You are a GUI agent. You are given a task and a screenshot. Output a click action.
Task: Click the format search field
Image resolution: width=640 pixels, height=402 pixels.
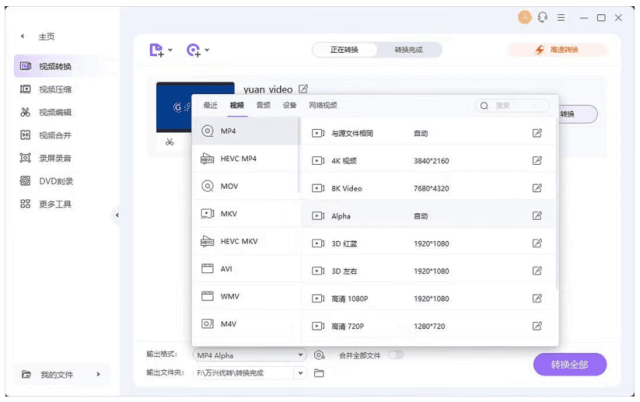click(x=512, y=106)
